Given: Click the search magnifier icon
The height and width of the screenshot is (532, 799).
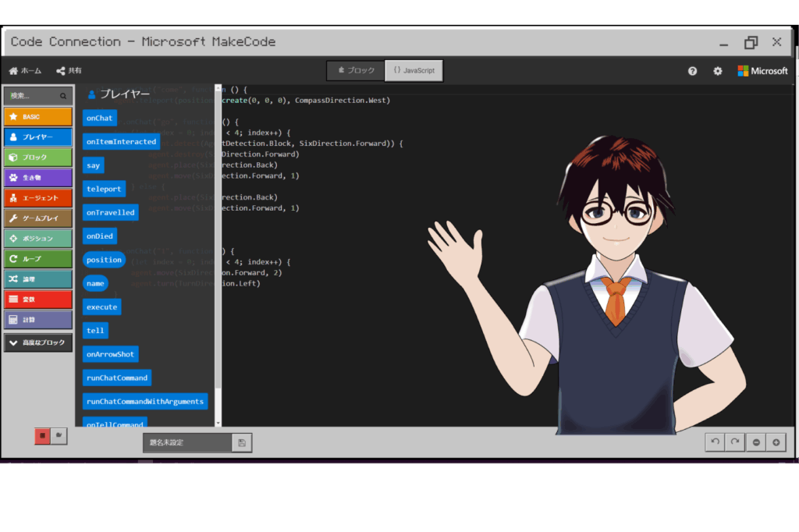Looking at the screenshot, I should tap(63, 96).
